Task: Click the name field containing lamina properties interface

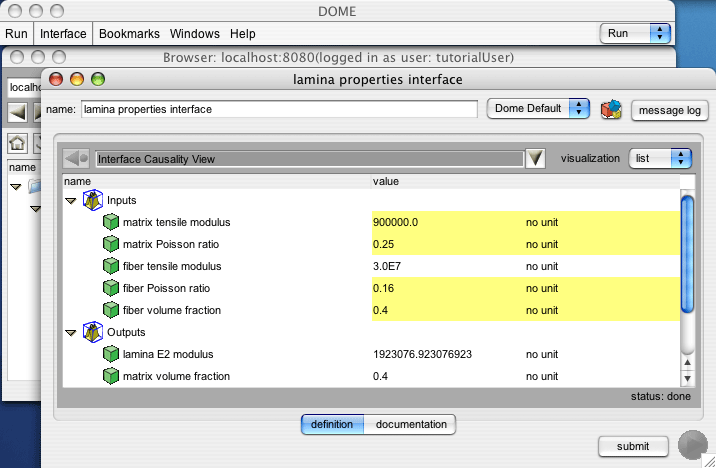Action: pos(279,109)
